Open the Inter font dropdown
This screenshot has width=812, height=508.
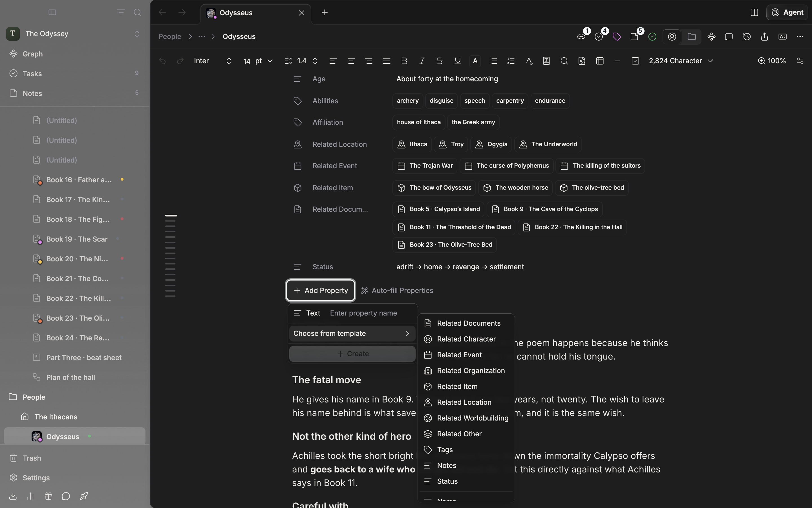[213, 61]
